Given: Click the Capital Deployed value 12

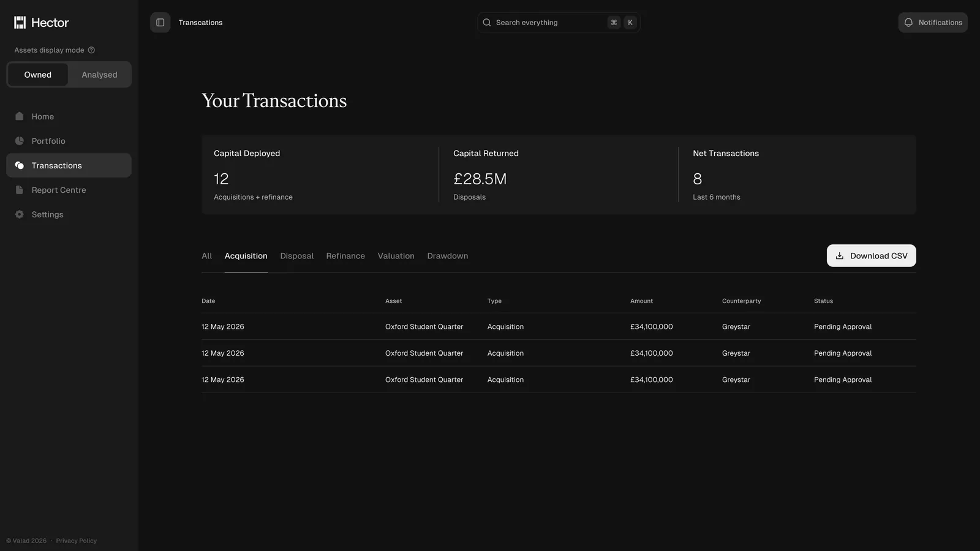Looking at the screenshot, I should tap(221, 179).
